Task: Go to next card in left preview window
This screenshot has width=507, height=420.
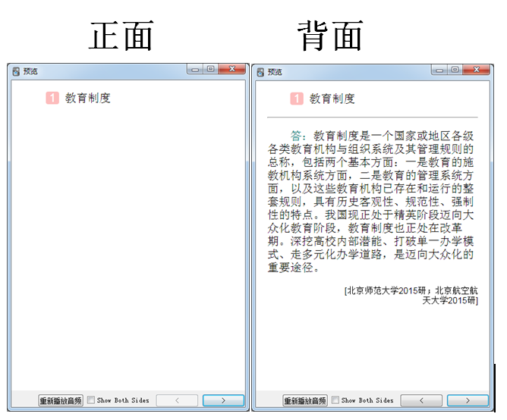Action: (223, 400)
